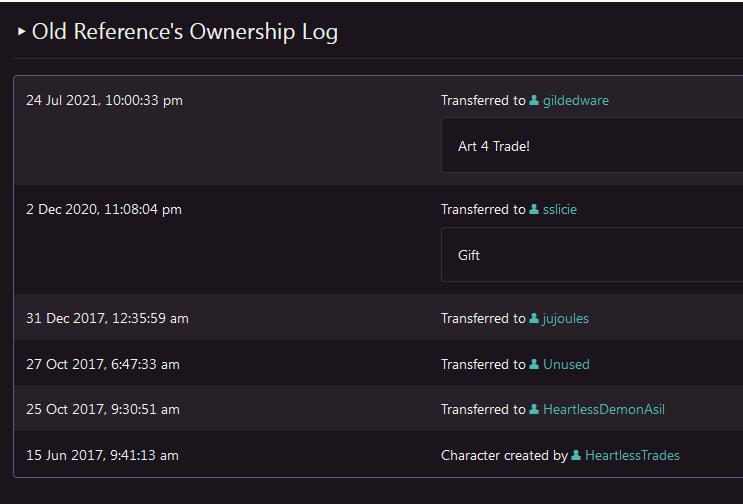The image size is (743, 504).
Task: Click the user icon beside sslicie
Action: coord(534,209)
